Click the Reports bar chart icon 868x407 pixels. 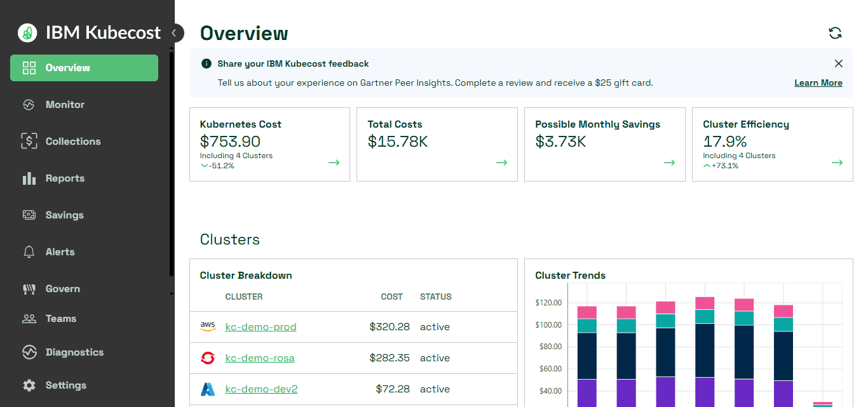pos(29,178)
